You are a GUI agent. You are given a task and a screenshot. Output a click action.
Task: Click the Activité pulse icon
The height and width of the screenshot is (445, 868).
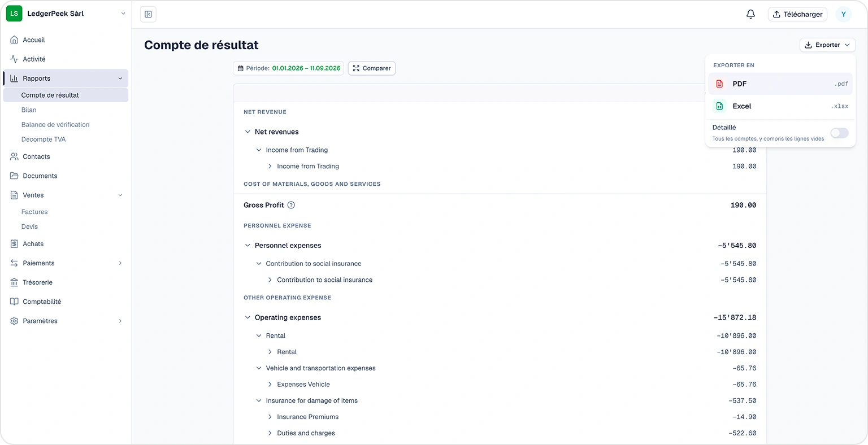coord(14,59)
